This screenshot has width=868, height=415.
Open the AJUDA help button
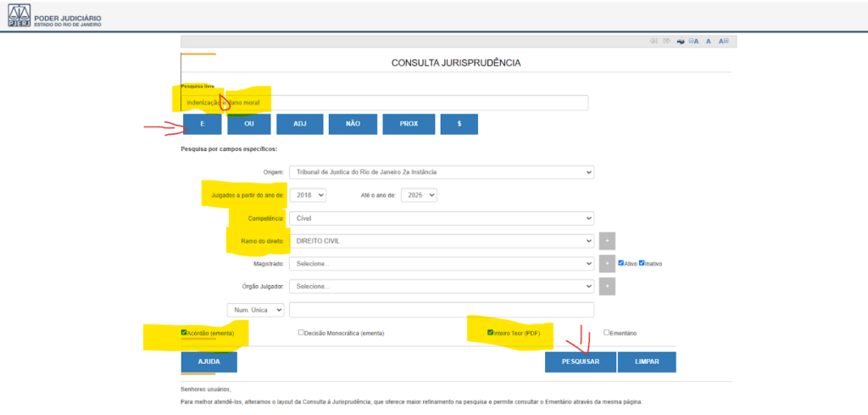[x=209, y=362]
